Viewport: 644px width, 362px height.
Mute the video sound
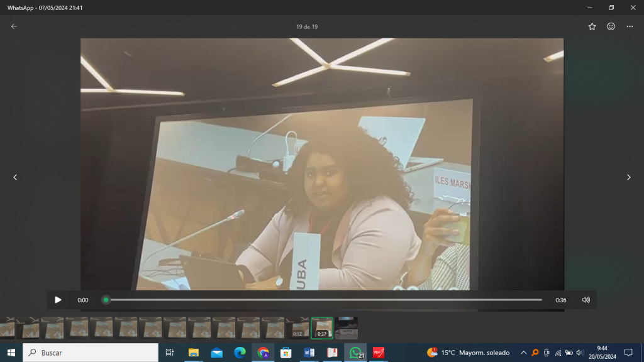(586, 300)
